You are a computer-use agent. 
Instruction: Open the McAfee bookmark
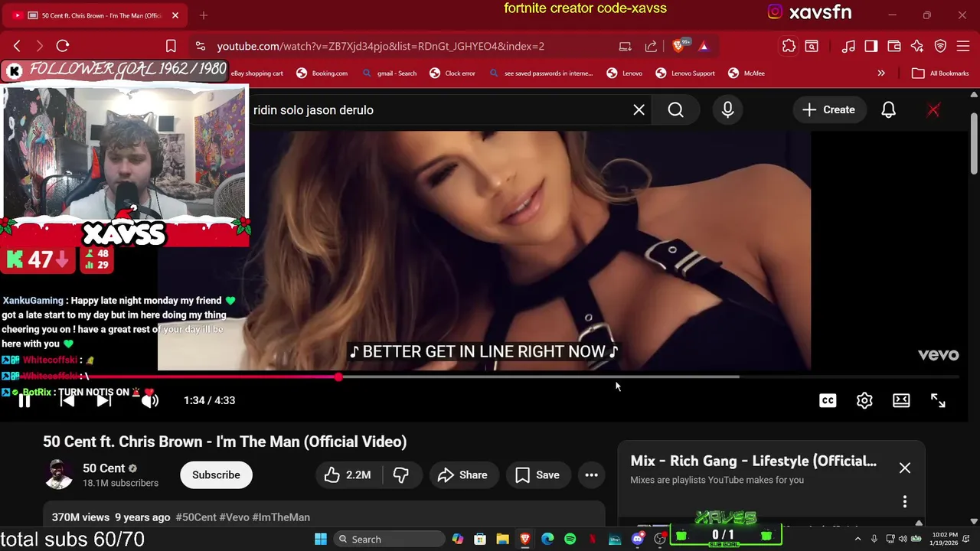(746, 73)
